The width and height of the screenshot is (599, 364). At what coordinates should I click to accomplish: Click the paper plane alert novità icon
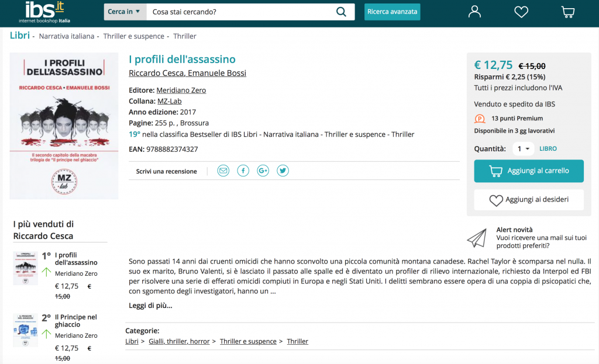coord(477,238)
